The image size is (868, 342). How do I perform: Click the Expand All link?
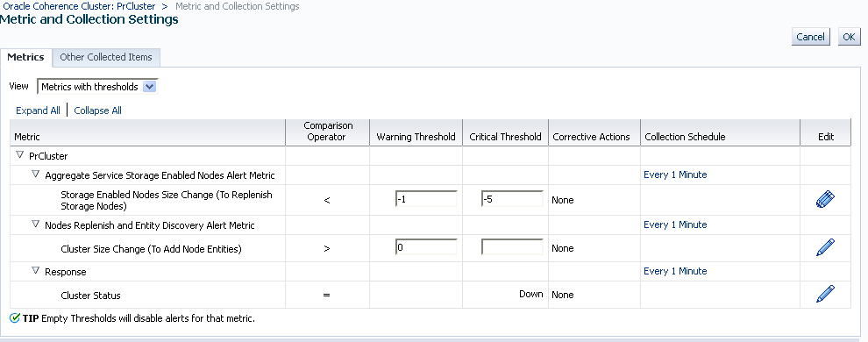(38, 110)
